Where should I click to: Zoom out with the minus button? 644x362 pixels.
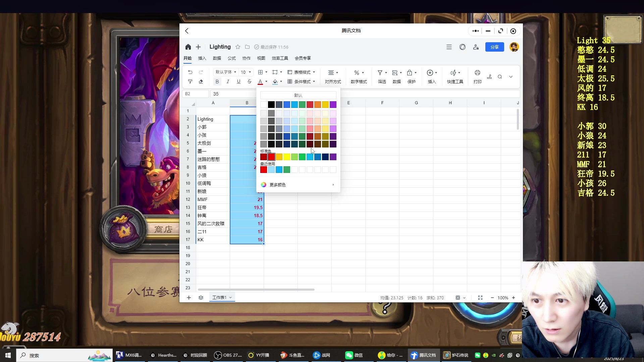tap(492, 298)
